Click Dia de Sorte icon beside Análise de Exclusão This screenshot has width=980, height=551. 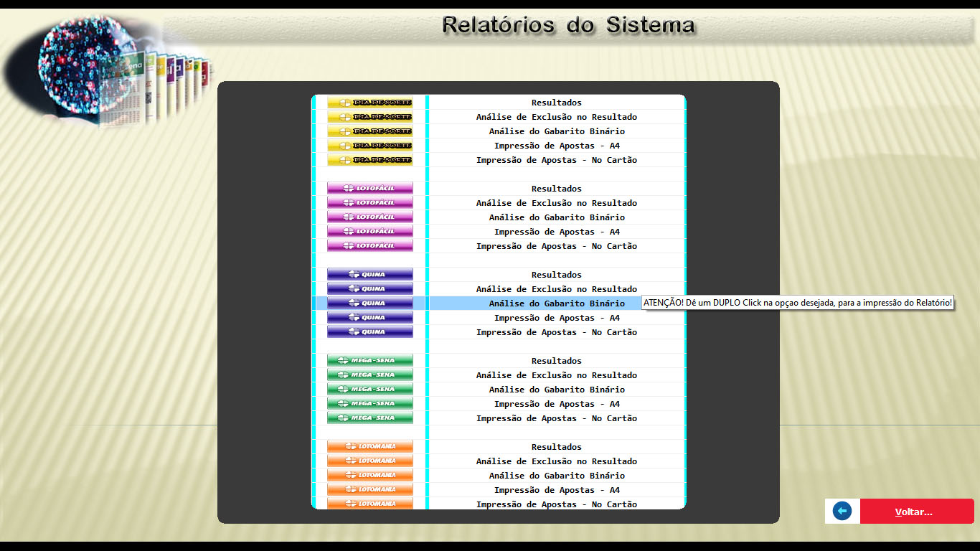coord(370,117)
